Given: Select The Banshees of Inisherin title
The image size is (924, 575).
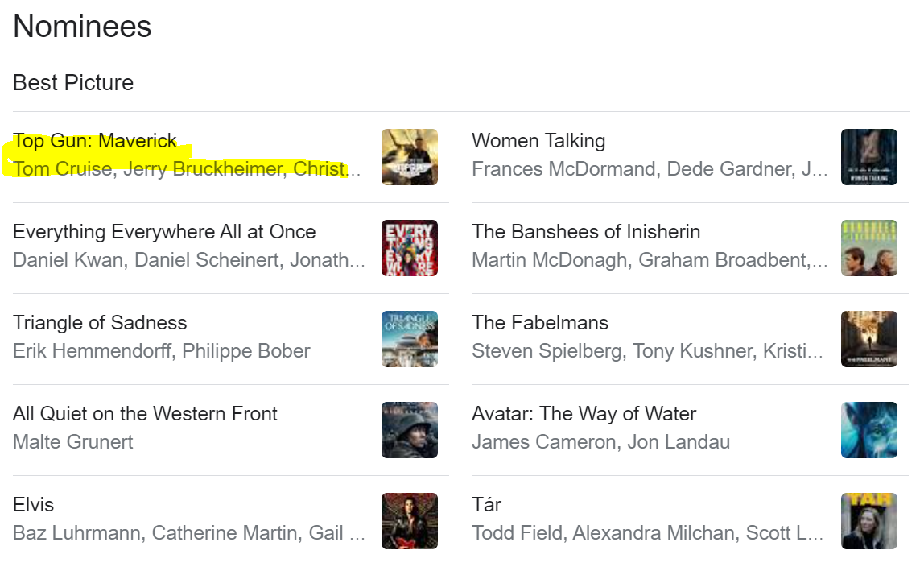Looking at the screenshot, I should (585, 232).
